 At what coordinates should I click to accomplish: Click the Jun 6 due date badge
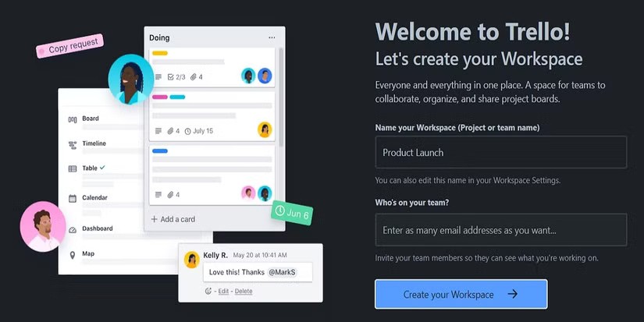(x=292, y=213)
